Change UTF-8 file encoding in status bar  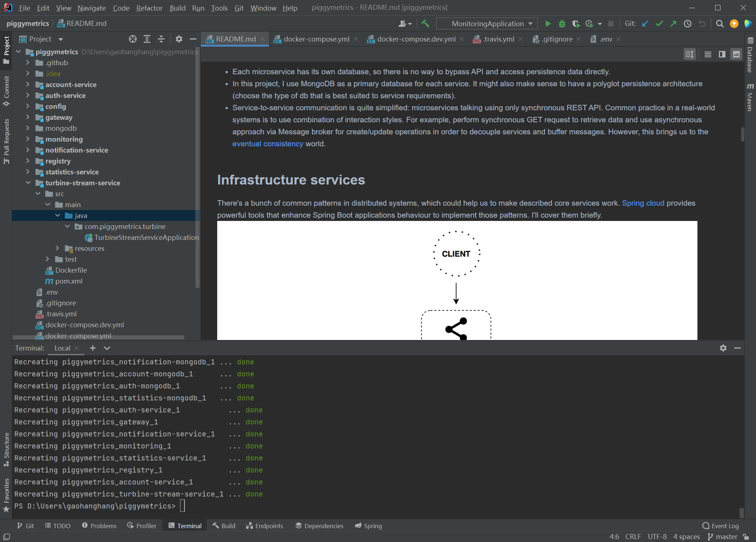(657, 537)
